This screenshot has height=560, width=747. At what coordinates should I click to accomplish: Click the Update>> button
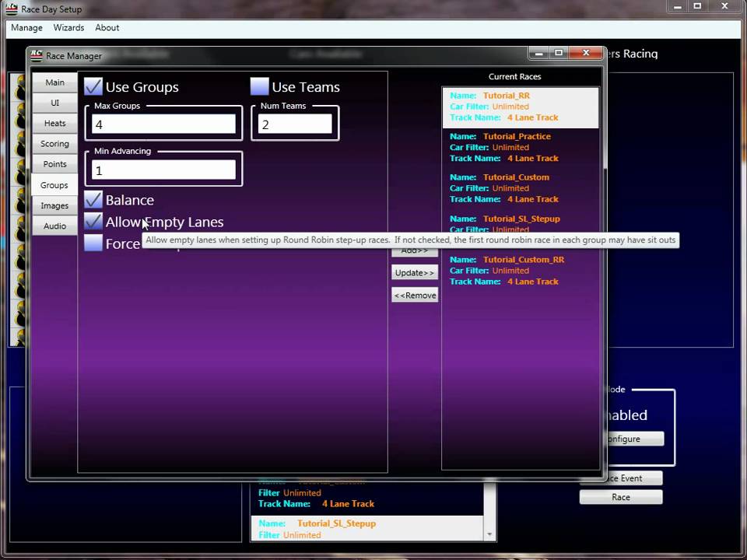pyautogui.click(x=415, y=272)
